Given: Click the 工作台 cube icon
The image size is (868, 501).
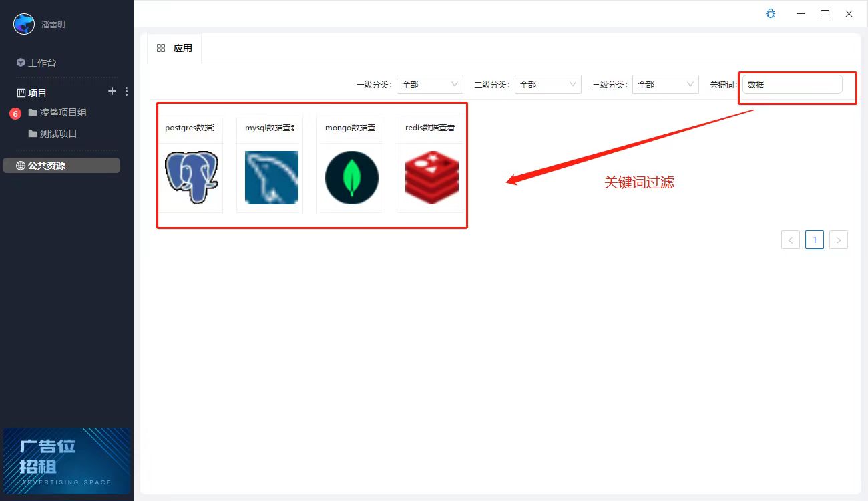Looking at the screenshot, I should 21,63.
